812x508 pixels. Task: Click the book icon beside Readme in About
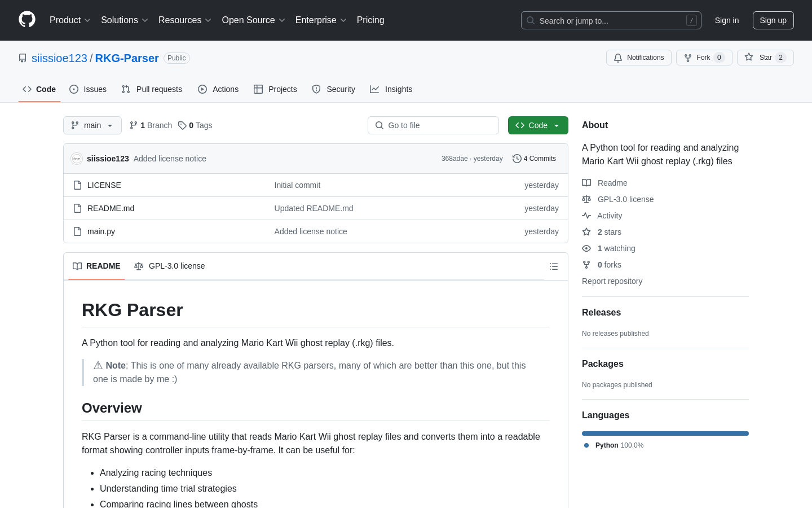tap(586, 183)
